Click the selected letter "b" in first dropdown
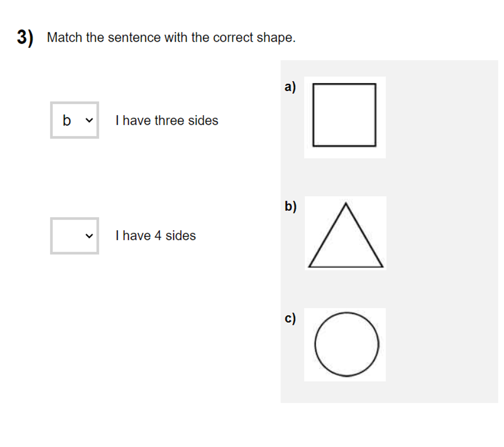 67,120
